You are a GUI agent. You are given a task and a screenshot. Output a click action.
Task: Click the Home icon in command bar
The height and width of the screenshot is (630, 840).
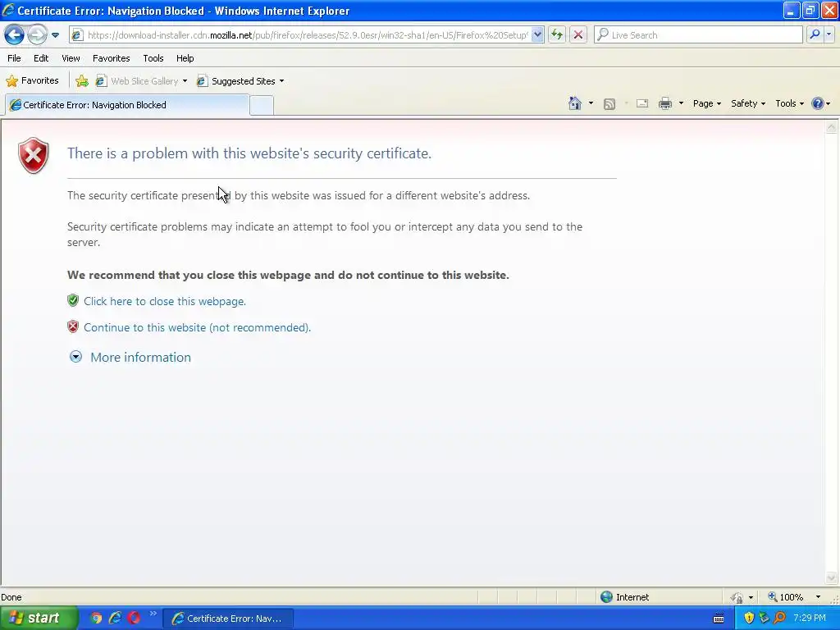point(575,103)
